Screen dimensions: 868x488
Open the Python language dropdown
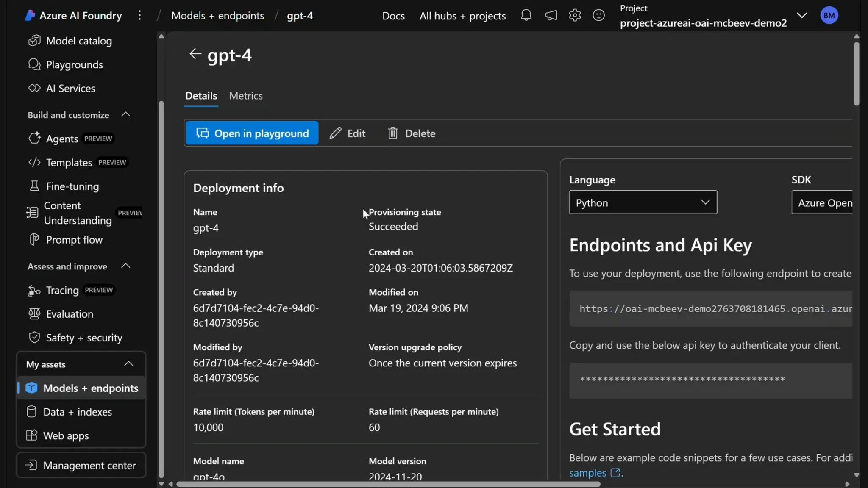(643, 202)
